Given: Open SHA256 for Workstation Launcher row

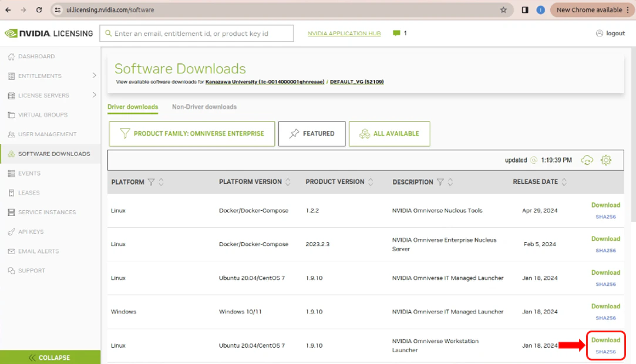Looking at the screenshot, I should tap(605, 352).
